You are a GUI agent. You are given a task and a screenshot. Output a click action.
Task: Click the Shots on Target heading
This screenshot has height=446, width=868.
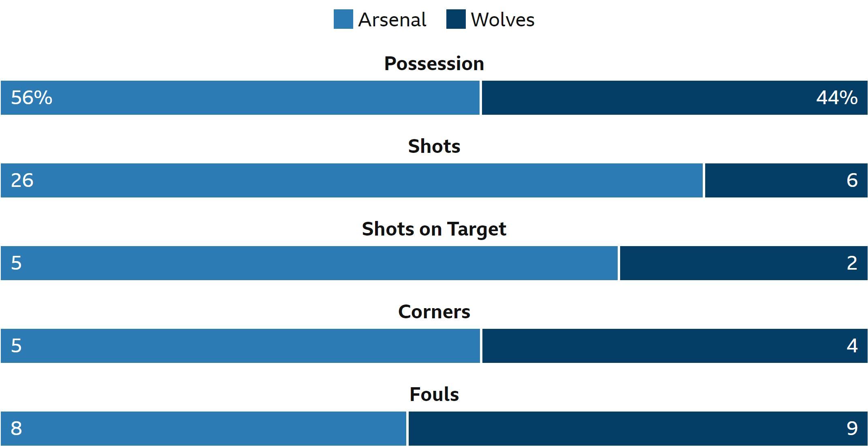(434, 229)
